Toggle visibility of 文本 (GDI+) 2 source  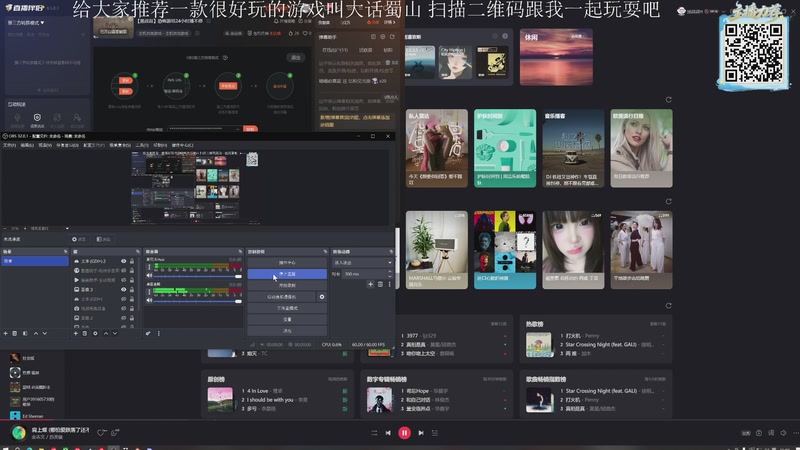click(123, 261)
